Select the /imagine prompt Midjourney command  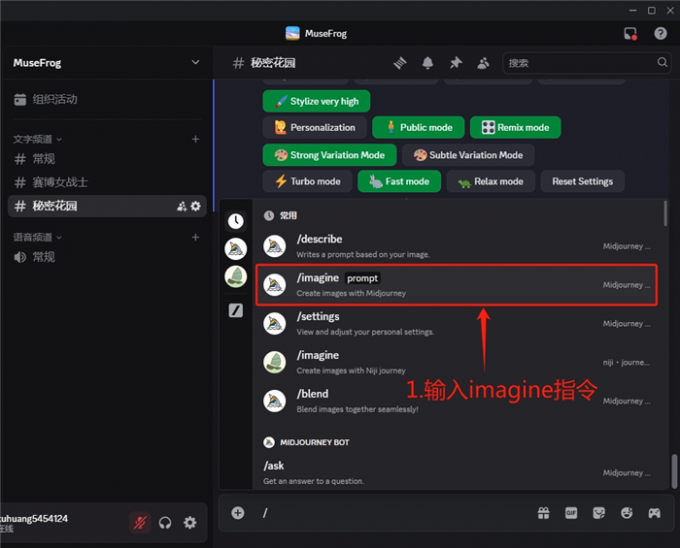(x=456, y=284)
